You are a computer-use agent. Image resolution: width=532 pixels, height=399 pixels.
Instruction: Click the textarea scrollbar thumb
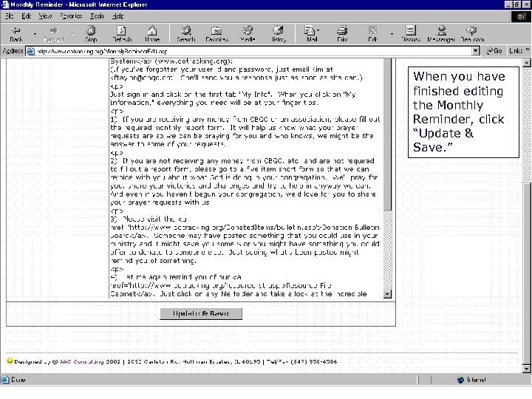pos(387,134)
